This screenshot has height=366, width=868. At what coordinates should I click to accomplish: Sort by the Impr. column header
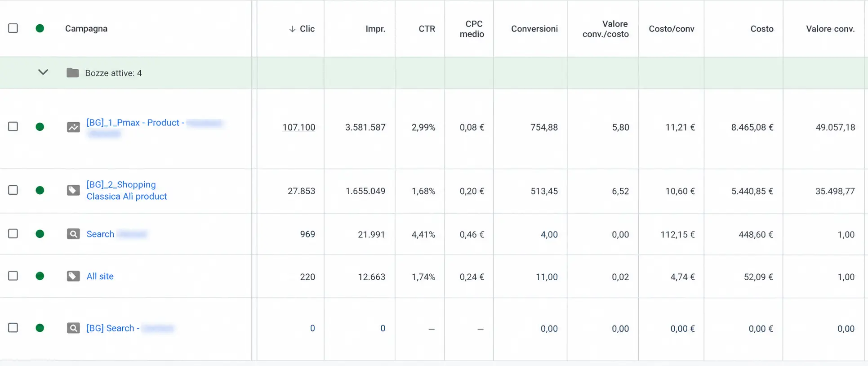375,29
